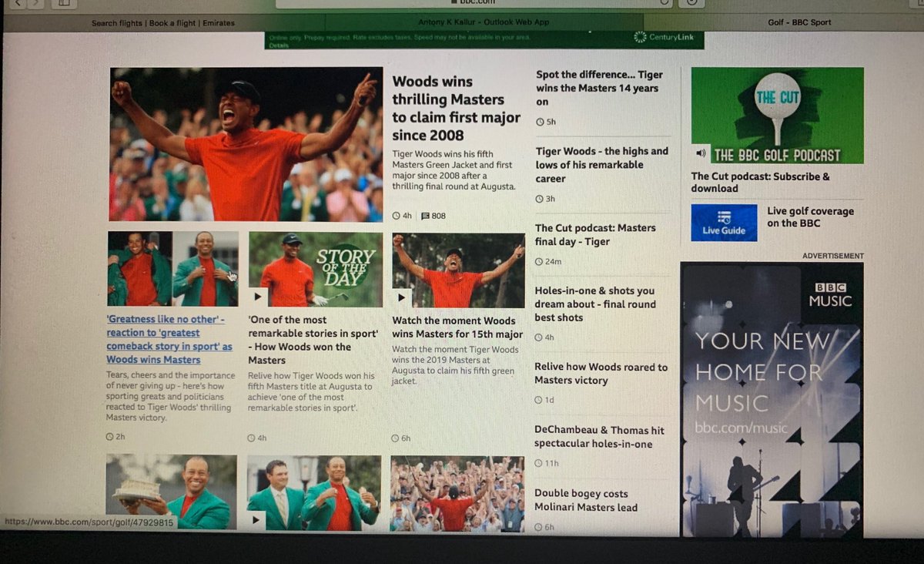
Task: Open 'The Cut podcast: Subscribe & download' link
Action: pyautogui.click(x=761, y=182)
